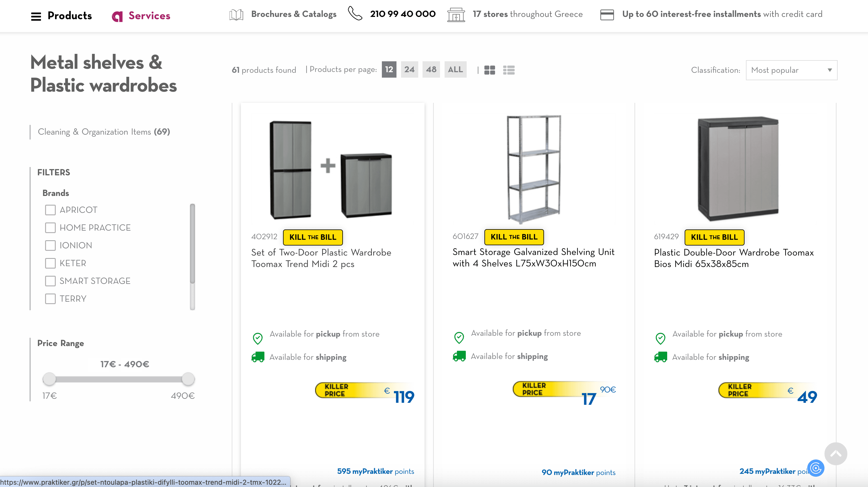Show ALL products per page
The height and width of the screenshot is (487, 868).
(455, 69)
